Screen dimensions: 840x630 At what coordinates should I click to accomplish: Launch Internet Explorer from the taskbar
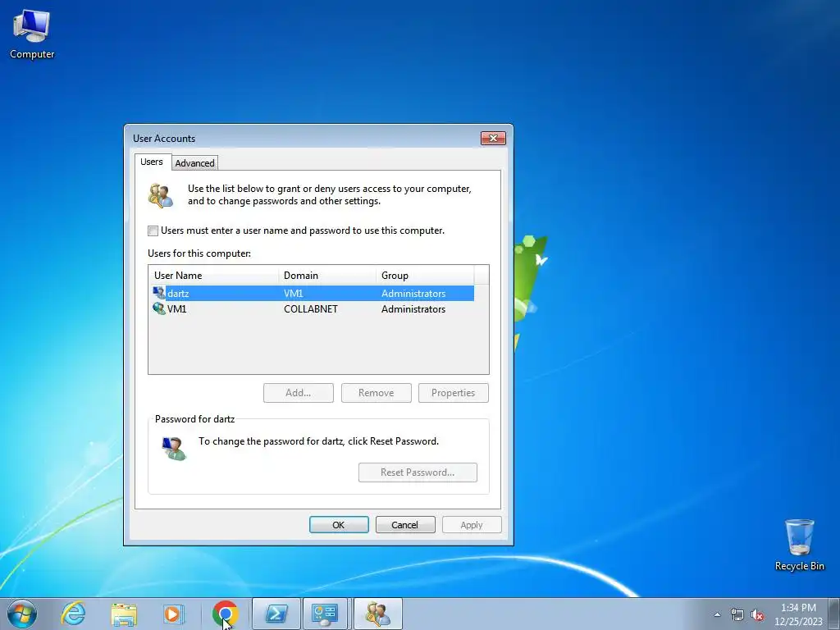(73, 614)
